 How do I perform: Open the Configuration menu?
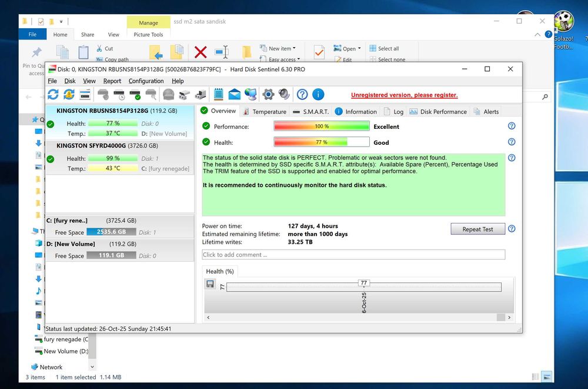pos(146,81)
